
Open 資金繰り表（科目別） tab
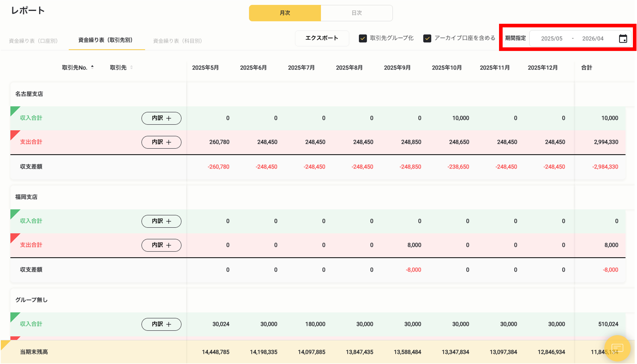(x=177, y=40)
